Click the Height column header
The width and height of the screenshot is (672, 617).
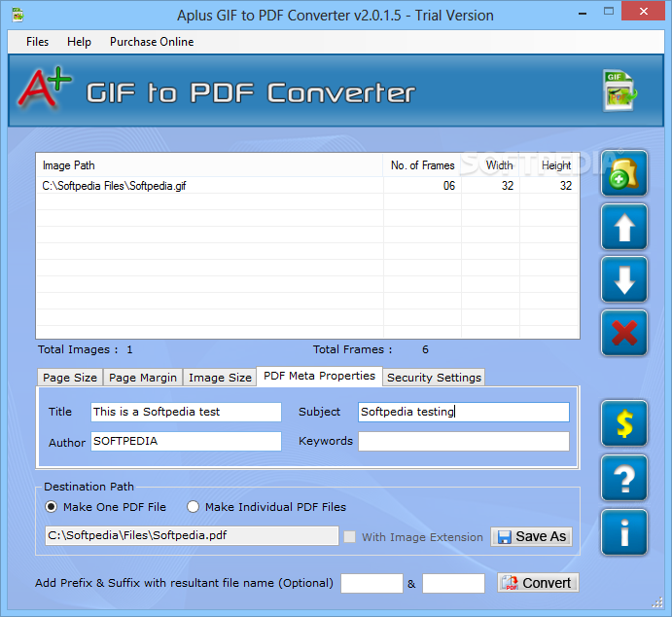[549, 165]
